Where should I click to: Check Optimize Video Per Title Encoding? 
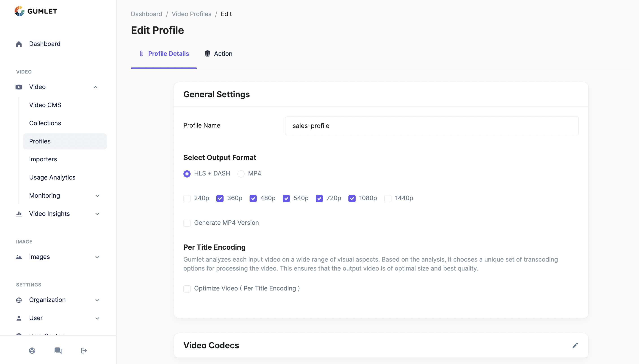click(x=187, y=289)
